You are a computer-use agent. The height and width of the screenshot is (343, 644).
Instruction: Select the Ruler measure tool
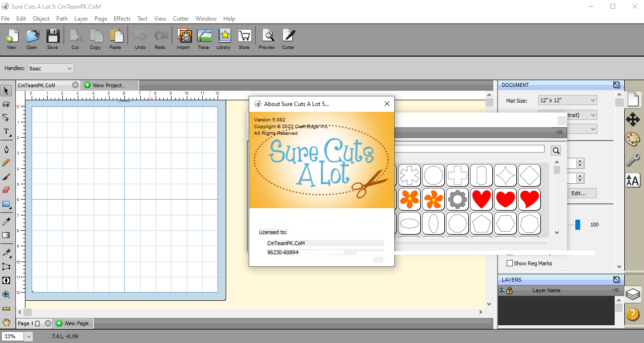6,308
